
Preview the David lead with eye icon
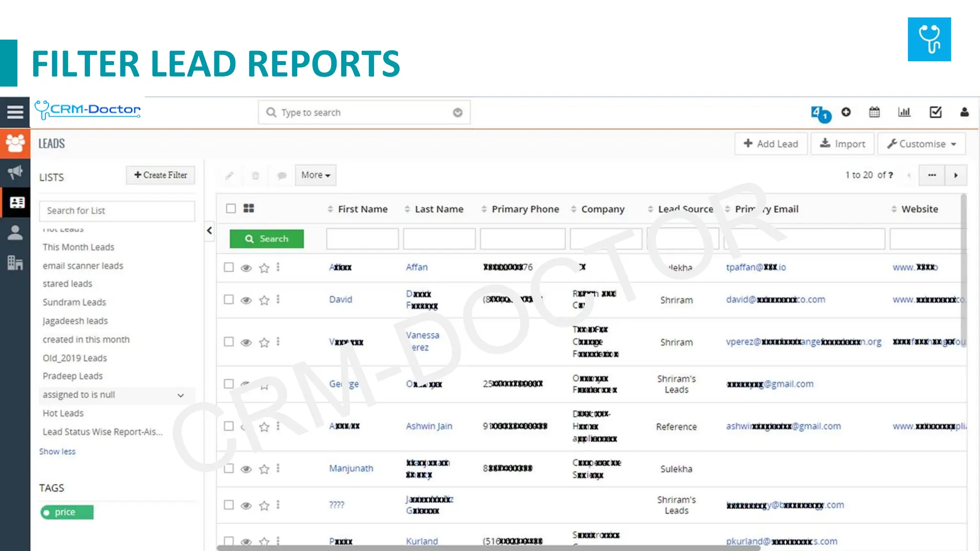tap(246, 300)
